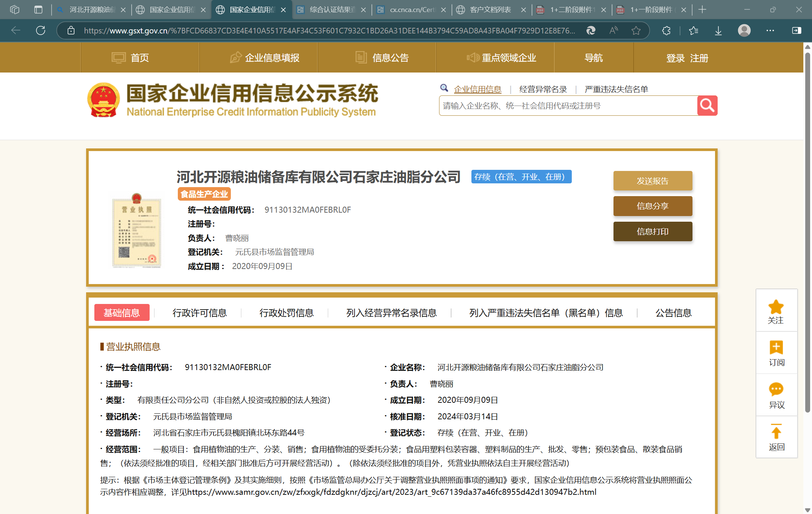The image size is (812, 514).
Task: Click the Edge icon in address bar
Action: (x=591, y=30)
